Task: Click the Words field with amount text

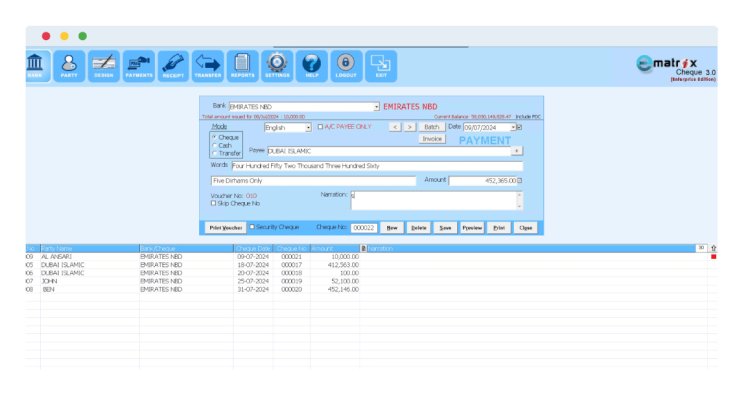Action: tap(377, 166)
